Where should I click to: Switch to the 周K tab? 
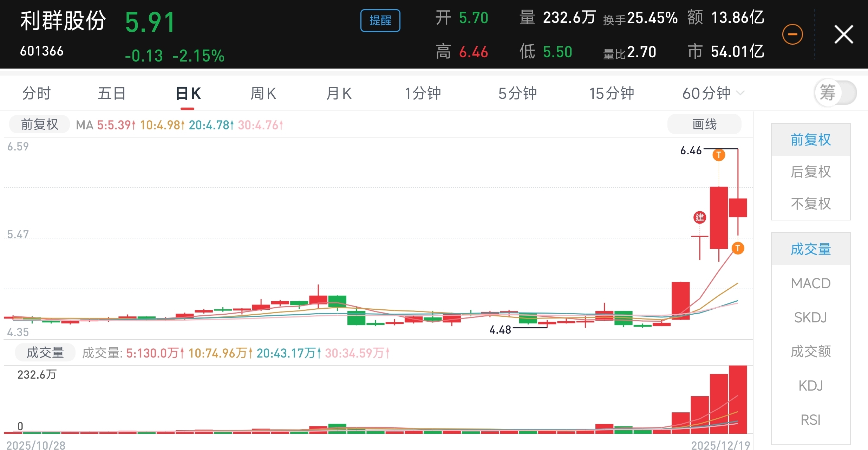[x=263, y=94]
